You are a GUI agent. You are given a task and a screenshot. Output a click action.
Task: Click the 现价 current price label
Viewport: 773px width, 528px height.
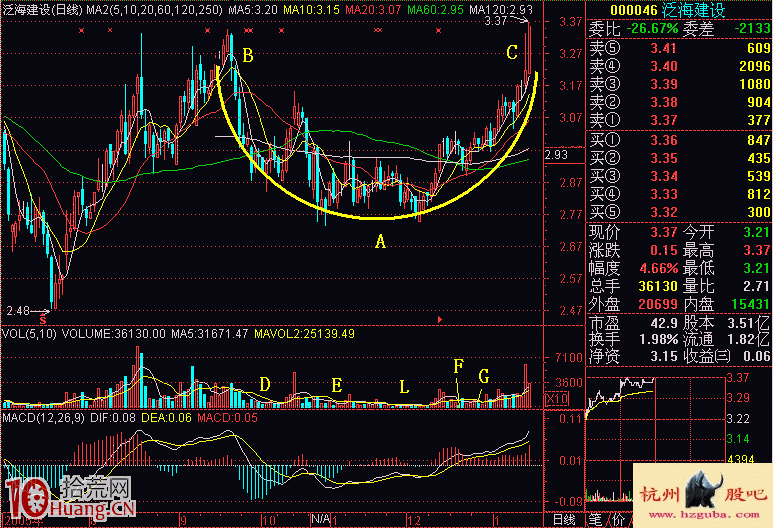coord(604,232)
